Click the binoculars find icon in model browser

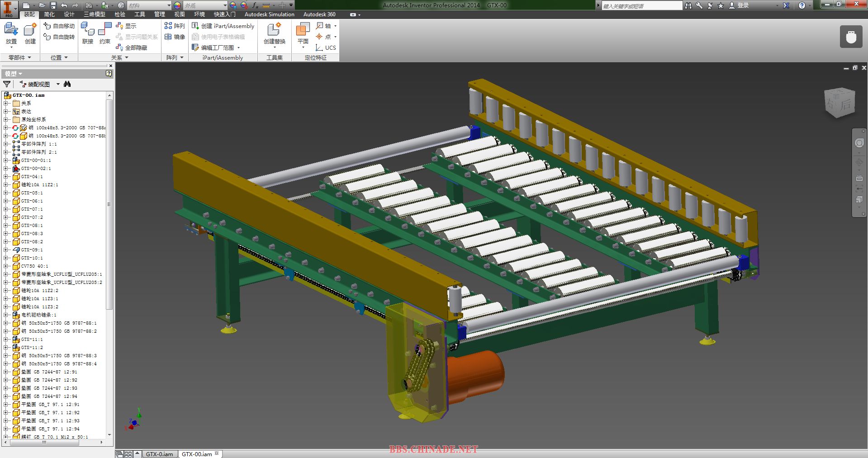[67, 84]
